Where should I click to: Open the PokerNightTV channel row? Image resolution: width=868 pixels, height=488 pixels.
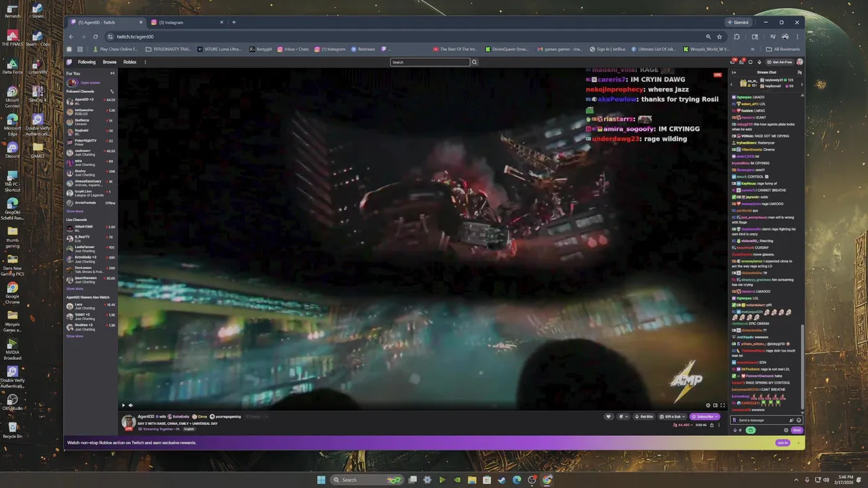click(91, 142)
